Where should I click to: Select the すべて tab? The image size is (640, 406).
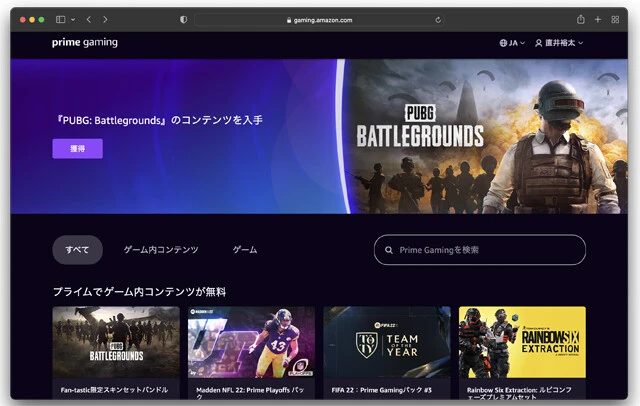click(x=77, y=249)
